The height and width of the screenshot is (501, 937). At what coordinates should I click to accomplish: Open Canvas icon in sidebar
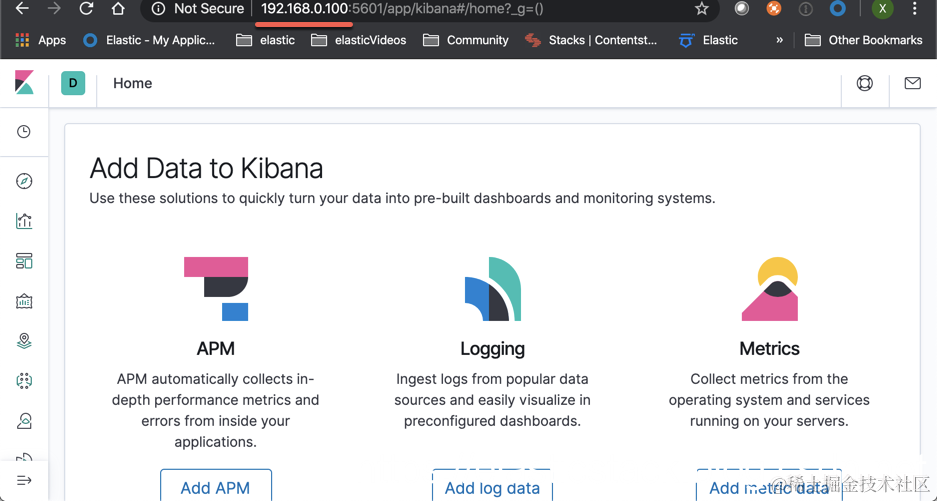click(24, 301)
